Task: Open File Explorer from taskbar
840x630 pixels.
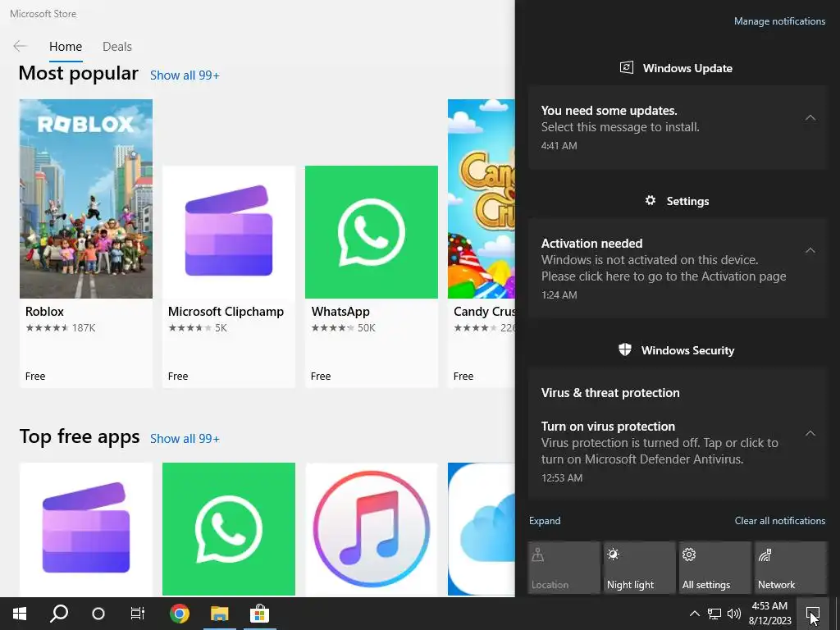Action: 219,614
